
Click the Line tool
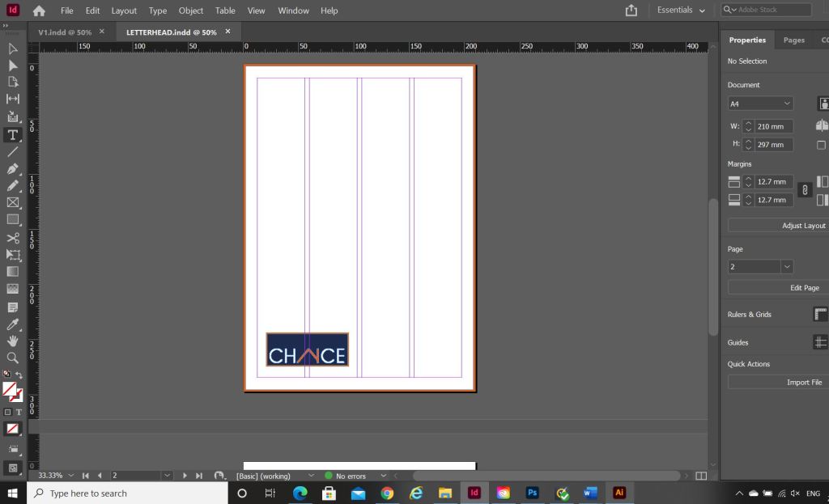click(13, 151)
